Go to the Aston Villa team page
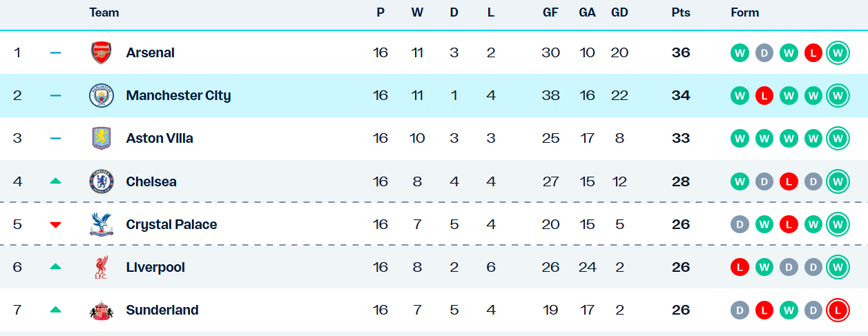The image size is (868, 336). [160, 139]
